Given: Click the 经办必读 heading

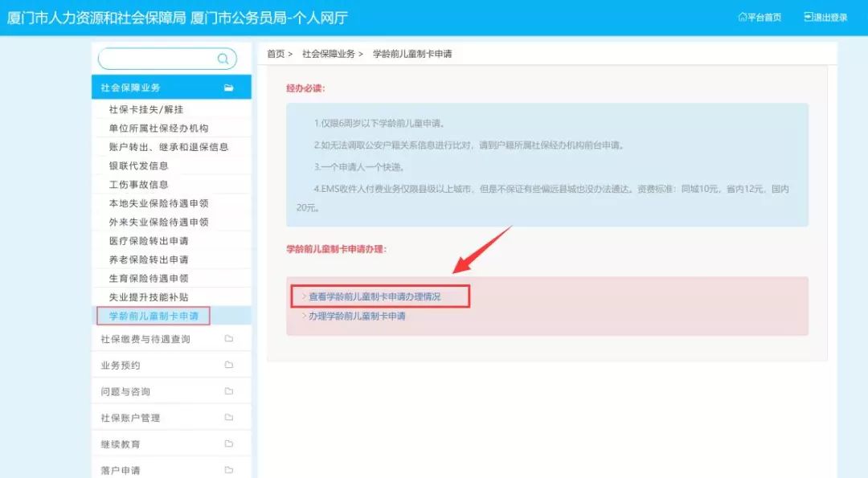Looking at the screenshot, I should 305,88.
